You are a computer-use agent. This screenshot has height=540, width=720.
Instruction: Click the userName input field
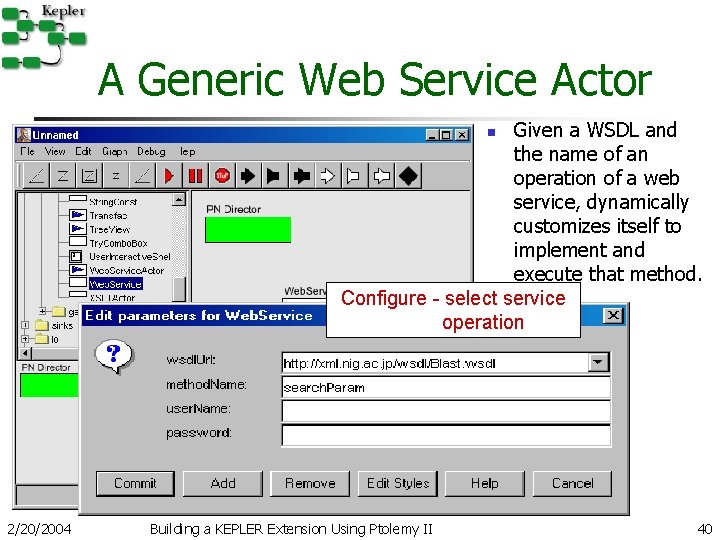click(x=446, y=411)
